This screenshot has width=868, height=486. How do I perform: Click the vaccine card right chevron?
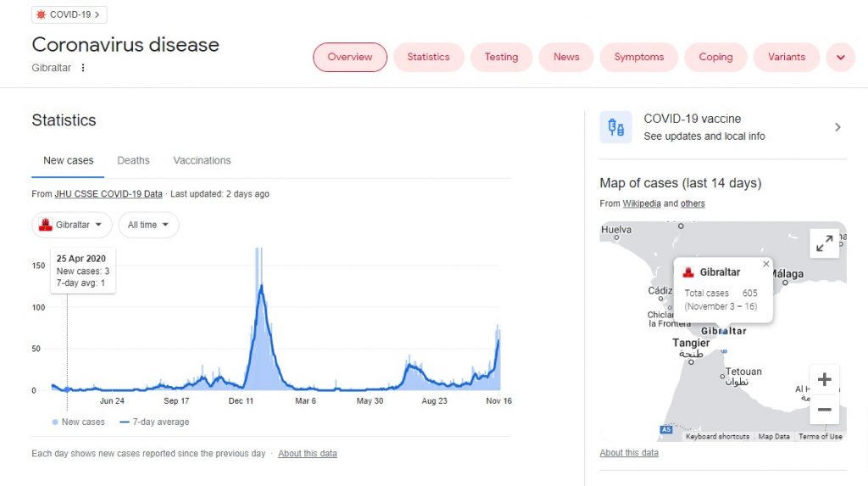(837, 127)
